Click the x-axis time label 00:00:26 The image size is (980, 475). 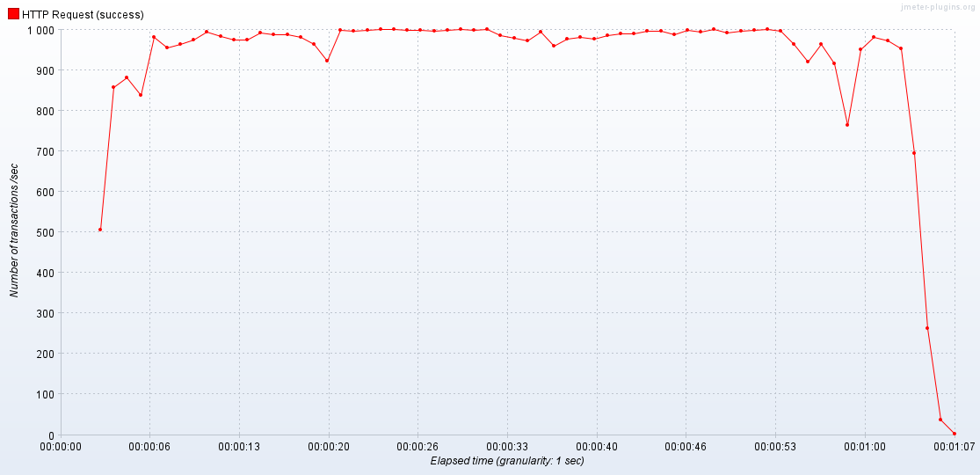coord(418,447)
